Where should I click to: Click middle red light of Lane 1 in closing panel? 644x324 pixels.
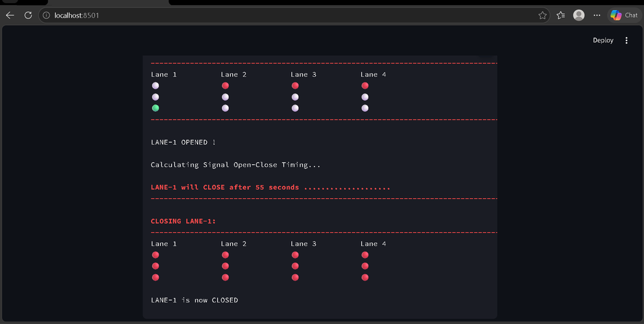pyautogui.click(x=155, y=266)
